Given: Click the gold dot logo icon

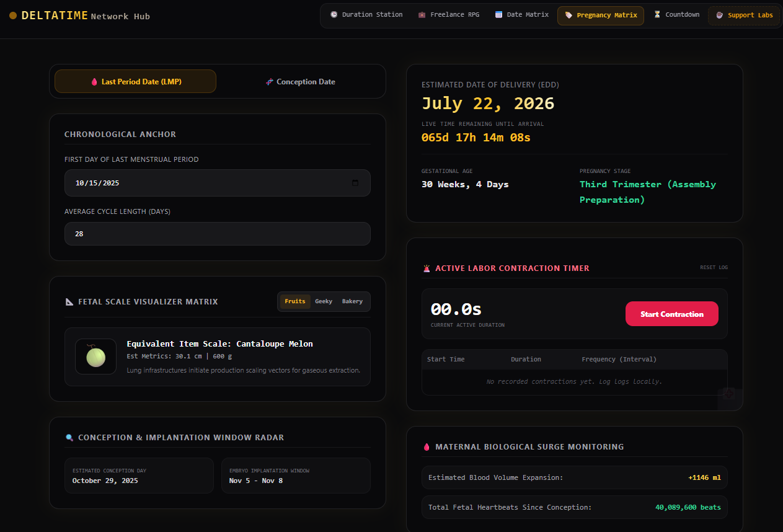Looking at the screenshot, I should click(13, 16).
